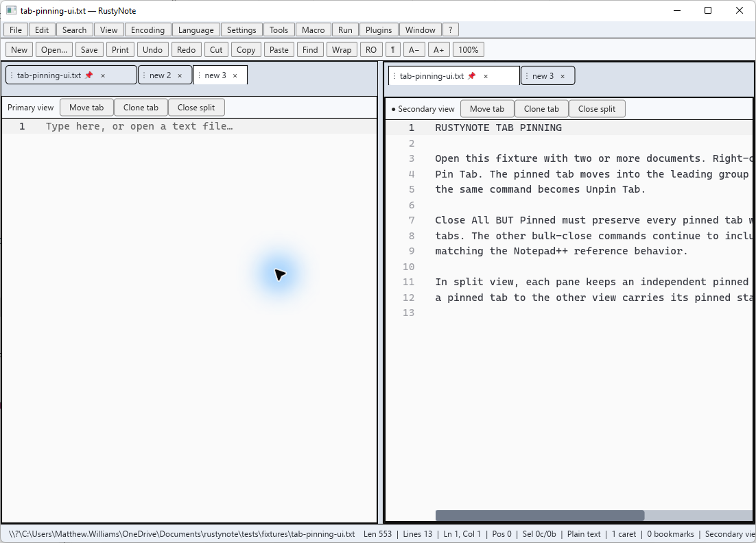The width and height of the screenshot is (756, 543).
Task: Click the pin icon on primary tab-pinning-ui.txt tab
Action: [x=88, y=75]
